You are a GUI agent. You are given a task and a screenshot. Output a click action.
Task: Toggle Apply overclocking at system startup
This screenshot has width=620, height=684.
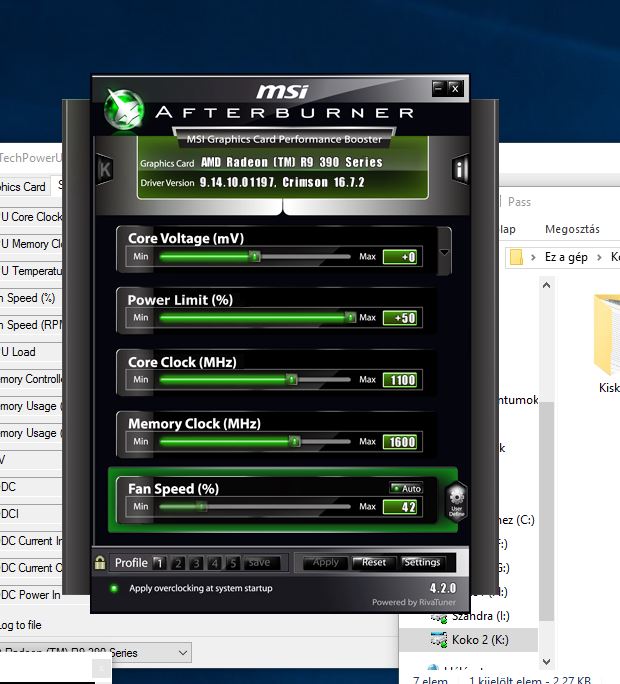[x=114, y=588]
